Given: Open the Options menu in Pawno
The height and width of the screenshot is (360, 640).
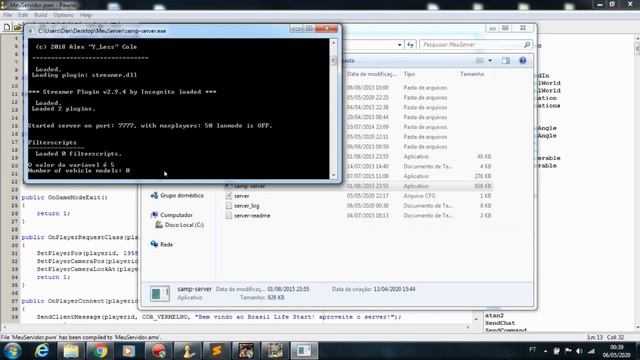Looking at the screenshot, I should 63,15.
